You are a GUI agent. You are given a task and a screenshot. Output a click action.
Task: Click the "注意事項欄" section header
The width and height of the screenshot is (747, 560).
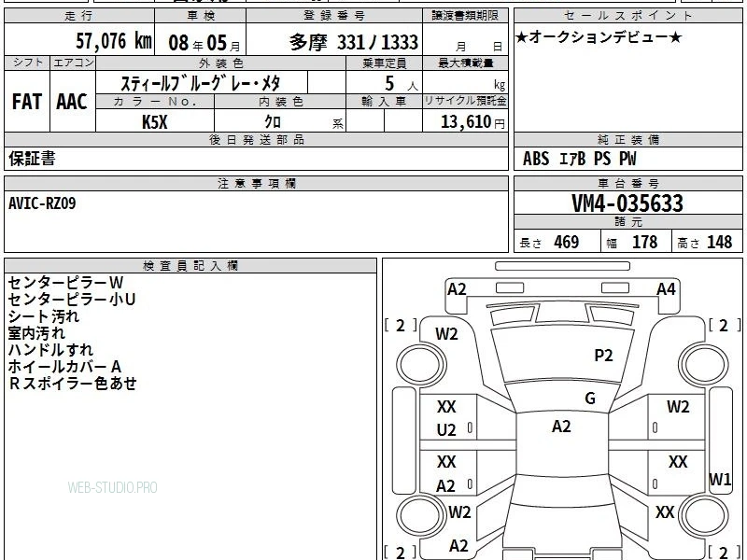(x=256, y=183)
